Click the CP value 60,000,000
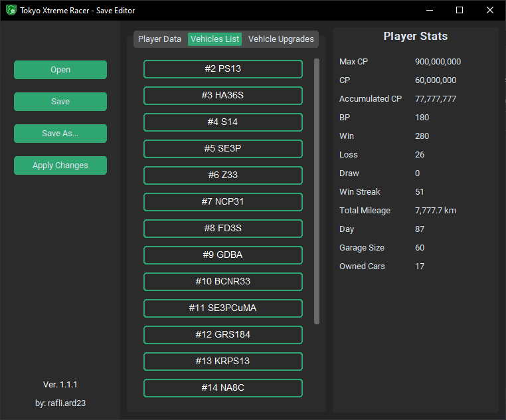 coord(436,80)
